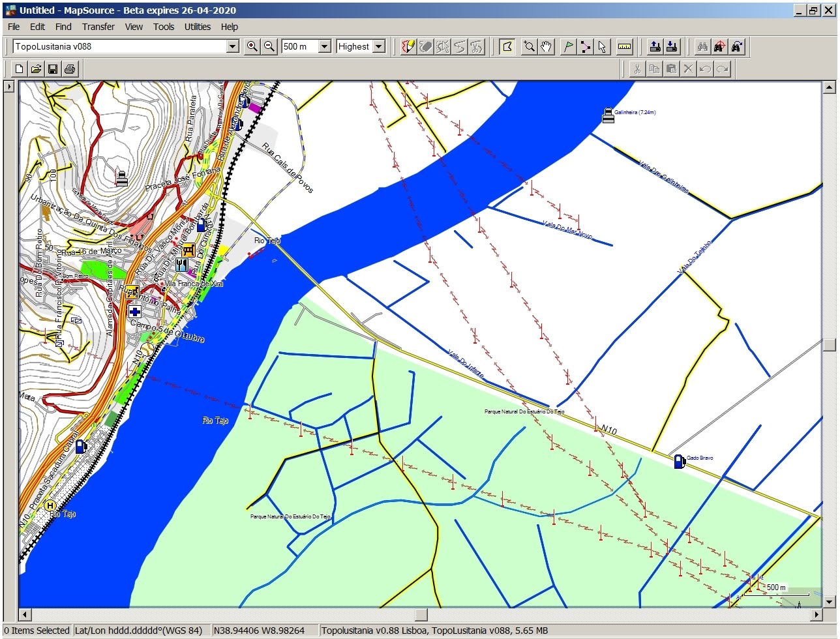Save the file with the floppy disk icon

tap(53, 68)
